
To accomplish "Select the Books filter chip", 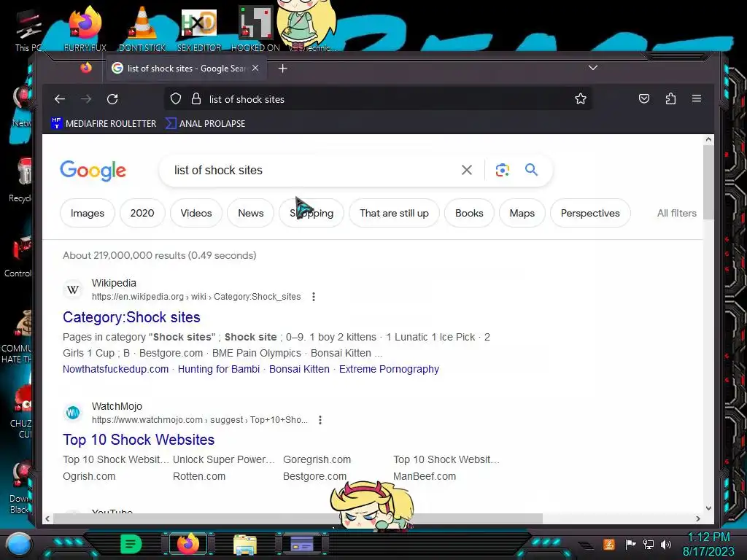I will tap(469, 213).
